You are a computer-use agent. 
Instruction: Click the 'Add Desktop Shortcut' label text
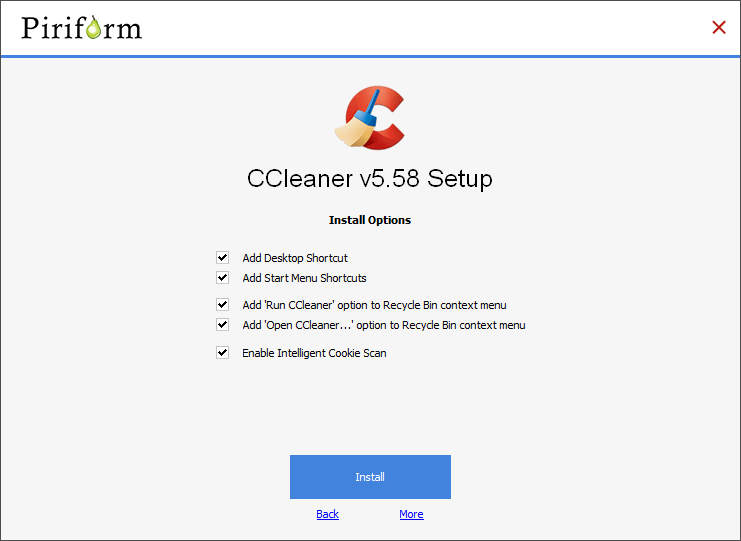coord(295,258)
